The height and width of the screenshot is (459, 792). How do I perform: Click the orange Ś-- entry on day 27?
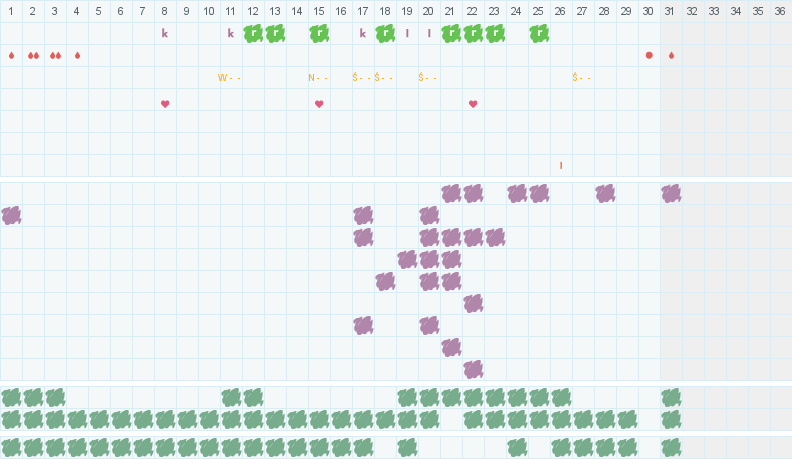(581, 78)
